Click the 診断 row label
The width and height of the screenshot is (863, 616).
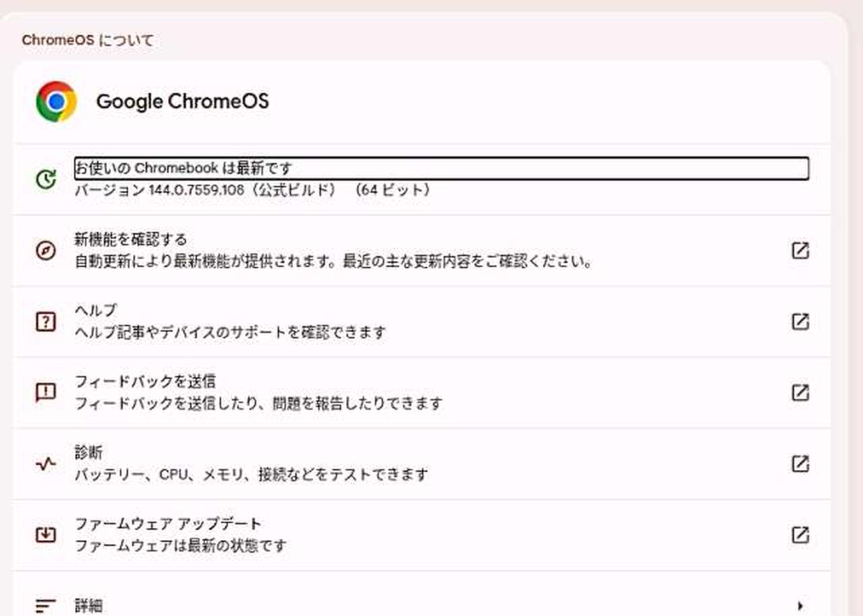[88, 452]
